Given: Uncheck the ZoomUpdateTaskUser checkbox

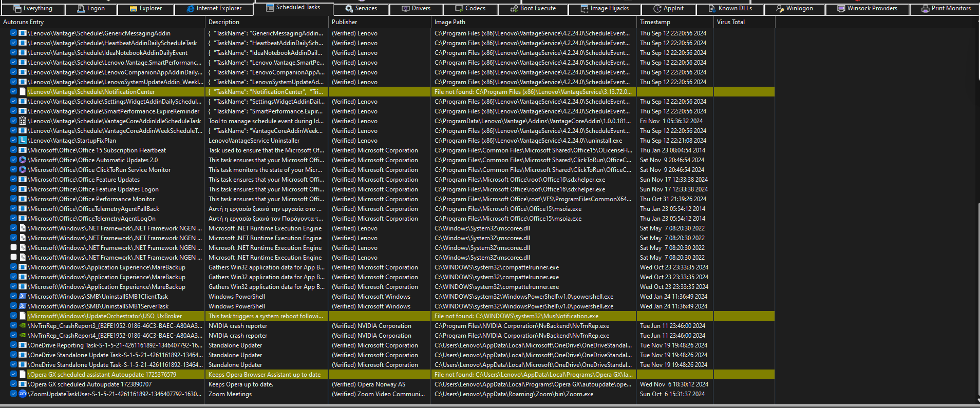Looking at the screenshot, I should (14, 394).
